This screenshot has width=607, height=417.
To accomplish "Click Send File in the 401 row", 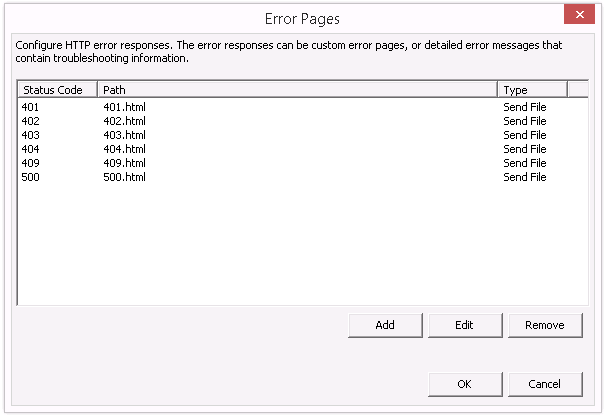I will pyautogui.click(x=525, y=107).
